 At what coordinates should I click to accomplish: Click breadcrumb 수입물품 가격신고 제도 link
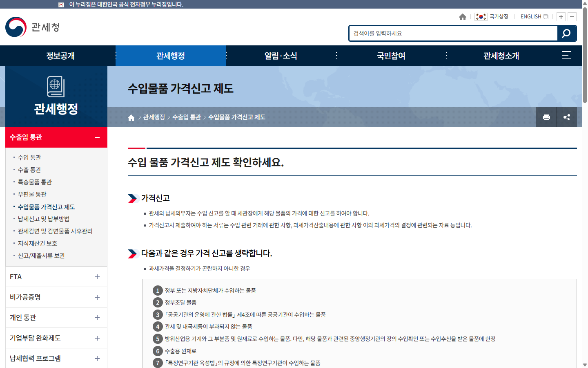point(237,117)
